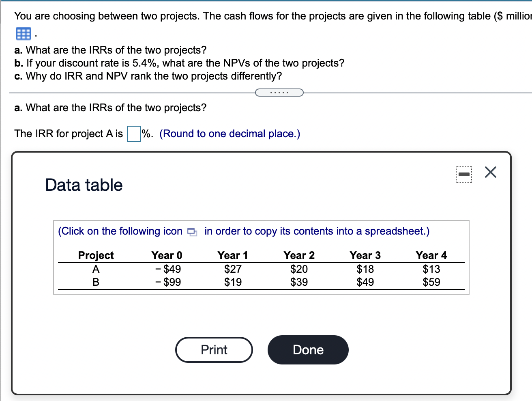Select the Project column header
Screen dimensions: 532x401
[x=96, y=255]
